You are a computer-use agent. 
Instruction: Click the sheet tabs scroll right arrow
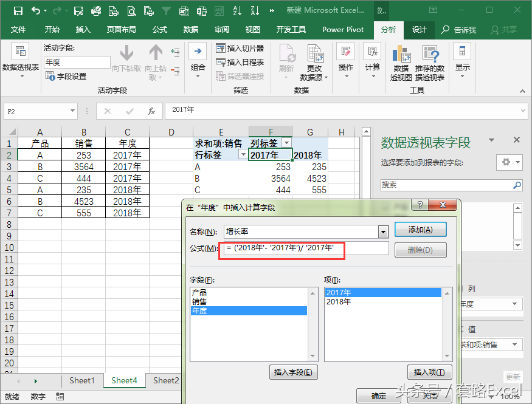click(35, 382)
